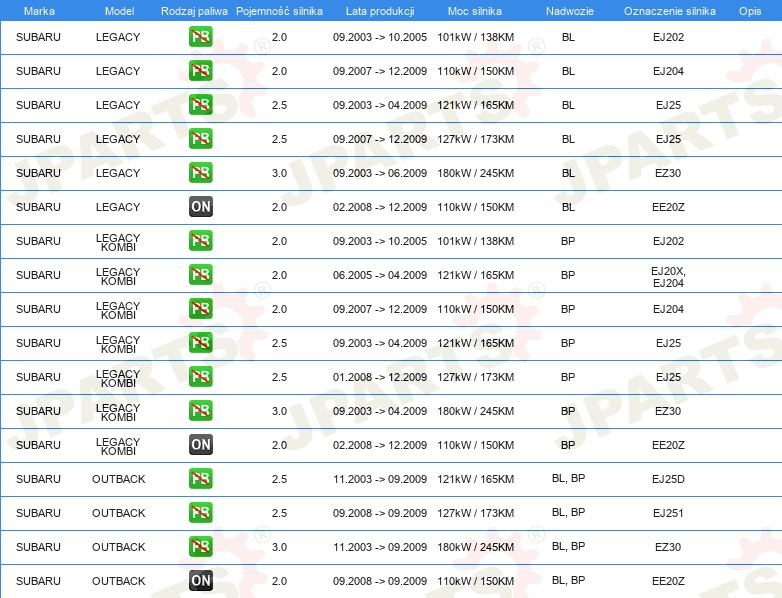Click petrol icon in Legacy BL EJ202 row

pos(200,36)
